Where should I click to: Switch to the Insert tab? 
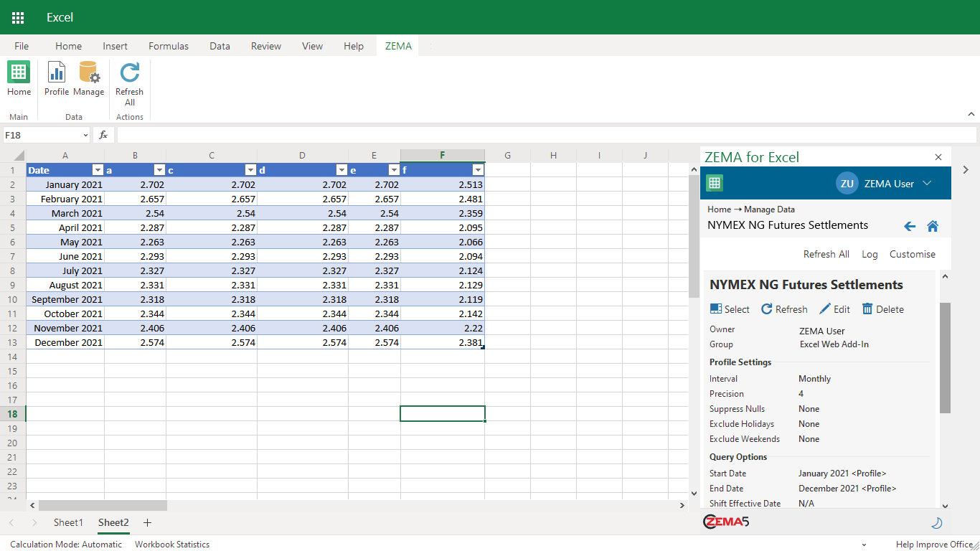115,46
